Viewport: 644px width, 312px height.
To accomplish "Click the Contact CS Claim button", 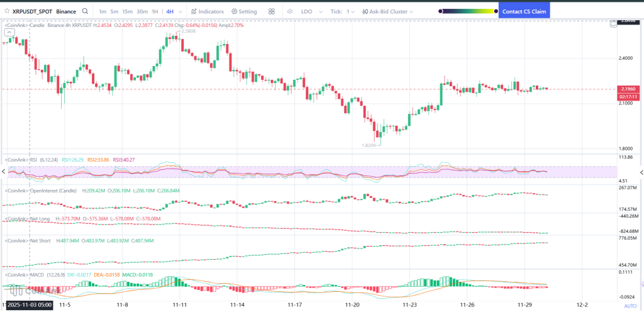I will [x=524, y=11].
